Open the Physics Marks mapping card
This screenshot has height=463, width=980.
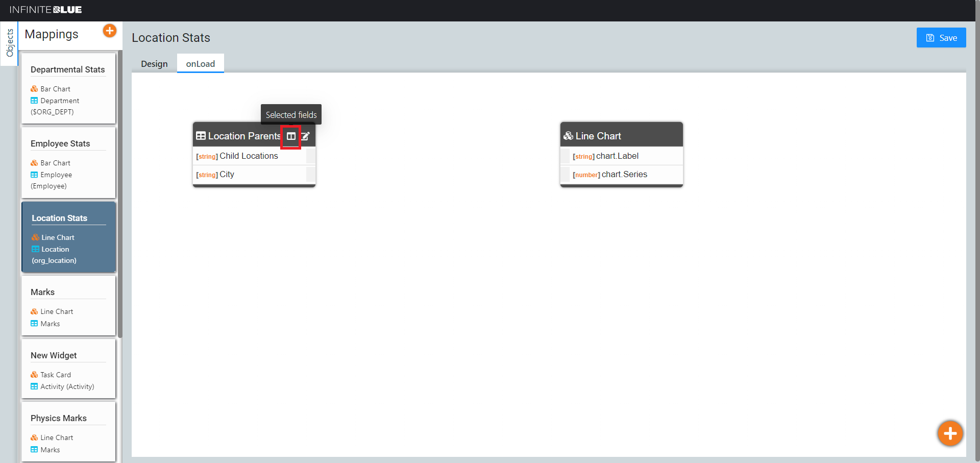[68, 432]
